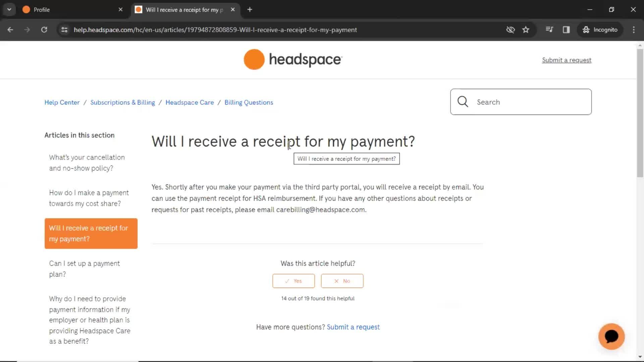The width and height of the screenshot is (644, 362).
Task: Click the address bar URL
Action: point(215,30)
